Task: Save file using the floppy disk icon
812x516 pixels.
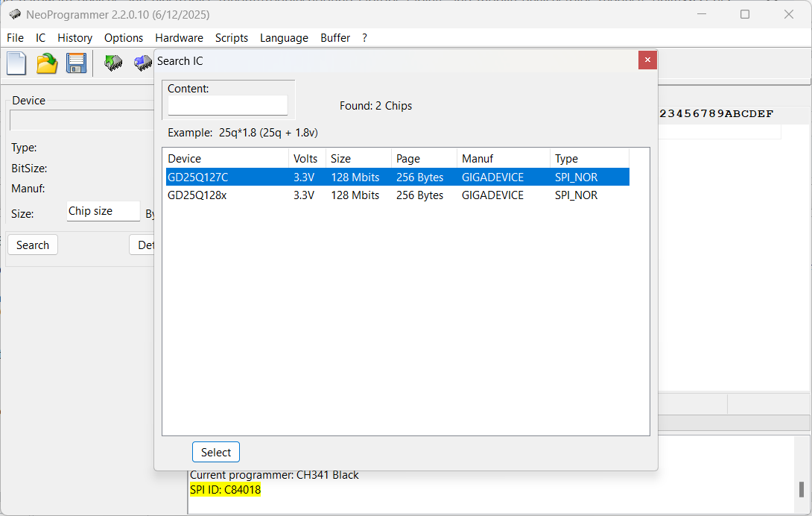Action: 76,63
